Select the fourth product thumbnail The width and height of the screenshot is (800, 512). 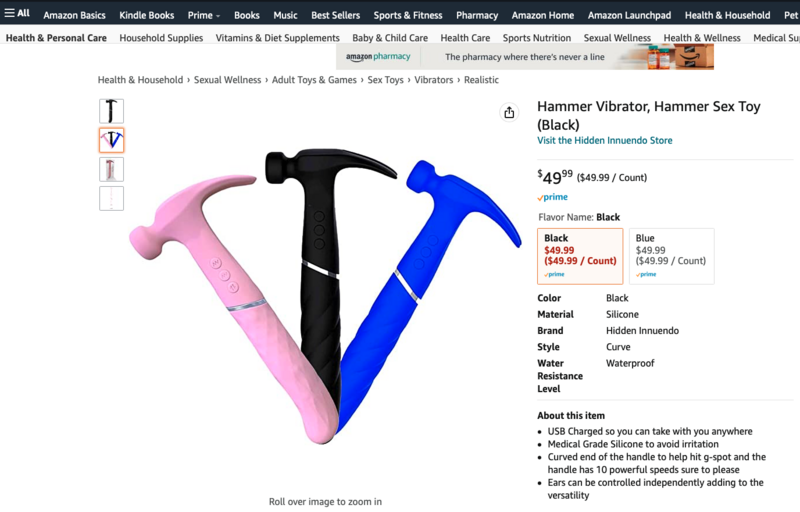(x=111, y=198)
